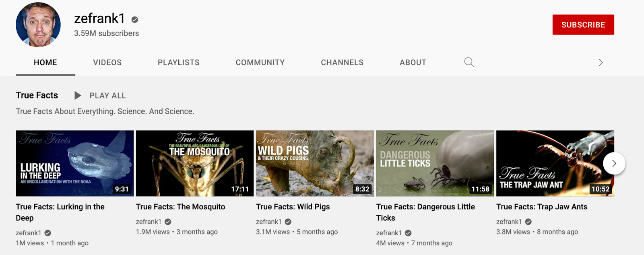Screen dimensions: 644x255
Task: Click verified badge under Lurking in the Deep
Action: click(48, 233)
